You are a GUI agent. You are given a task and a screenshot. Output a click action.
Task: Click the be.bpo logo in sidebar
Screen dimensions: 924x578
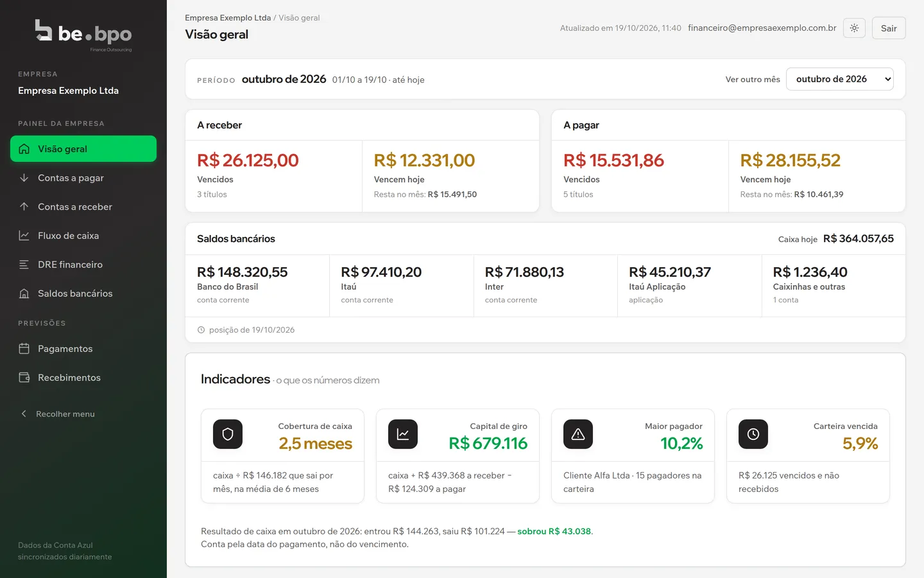(x=83, y=35)
